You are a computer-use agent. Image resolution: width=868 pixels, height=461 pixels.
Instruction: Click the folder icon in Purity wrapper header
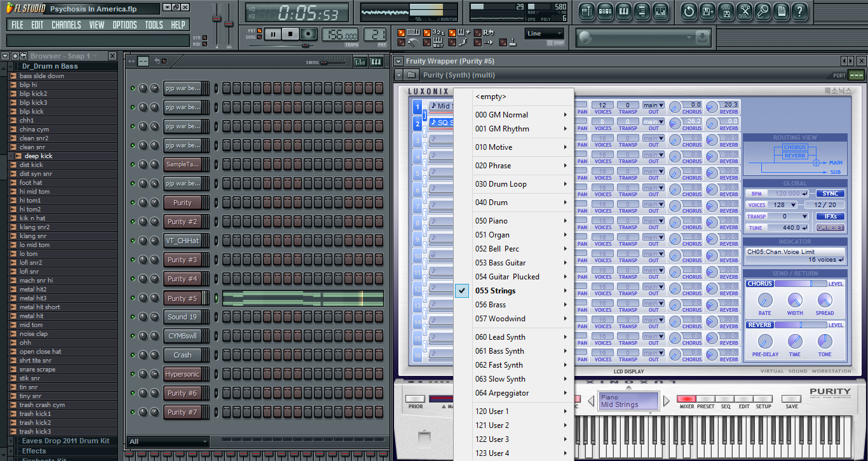coord(413,75)
